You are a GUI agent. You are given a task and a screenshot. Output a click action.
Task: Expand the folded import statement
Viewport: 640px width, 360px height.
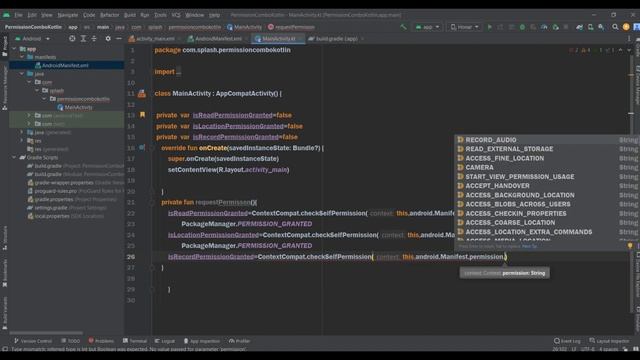[x=178, y=72]
